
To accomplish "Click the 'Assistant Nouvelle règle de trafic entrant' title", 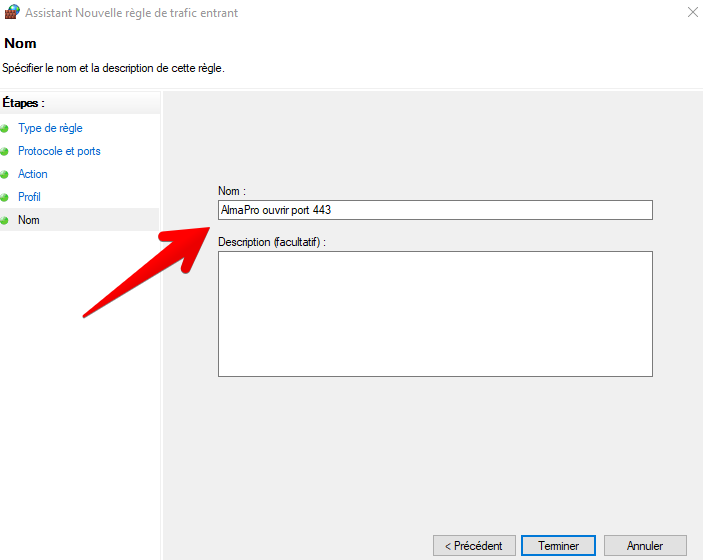I will click(131, 13).
